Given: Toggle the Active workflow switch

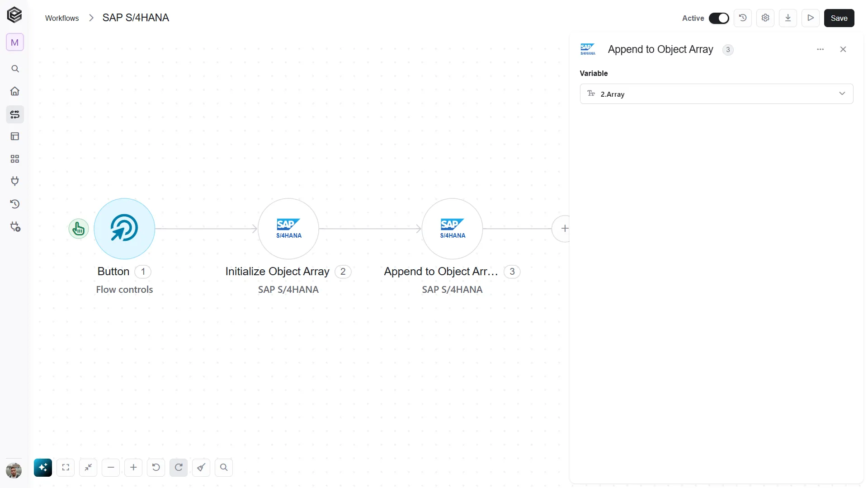Looking at the screenshot, I should click(719, 18).
